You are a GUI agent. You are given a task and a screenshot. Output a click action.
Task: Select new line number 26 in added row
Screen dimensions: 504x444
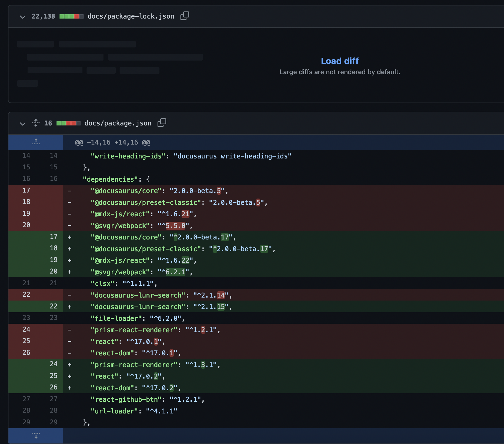[x=54, y=387]
